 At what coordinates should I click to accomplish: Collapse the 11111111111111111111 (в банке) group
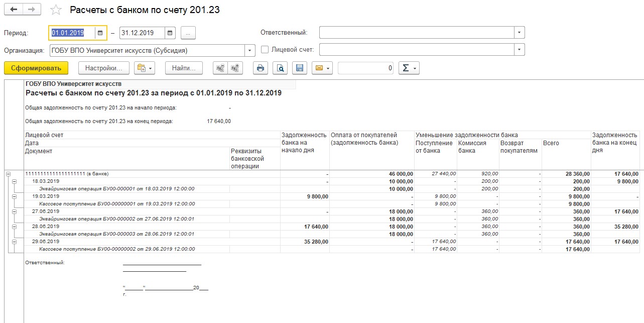tap(8, 174)
